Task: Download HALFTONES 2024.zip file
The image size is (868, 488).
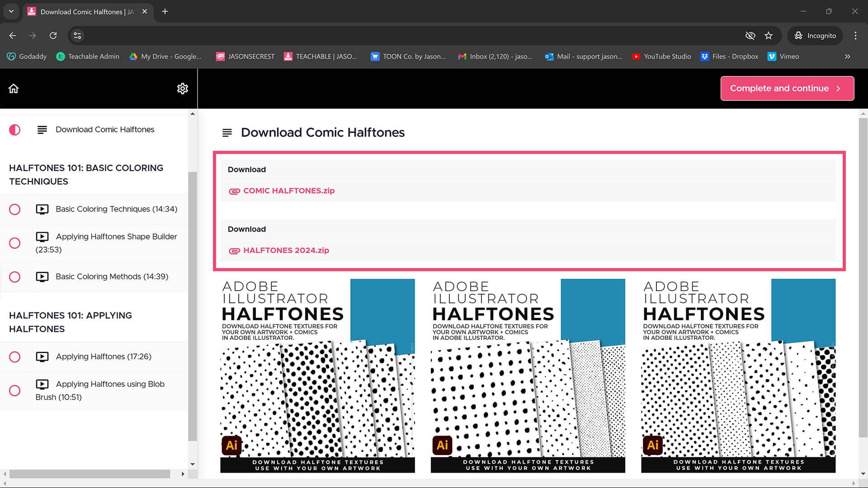Action: tap(286, 250)
